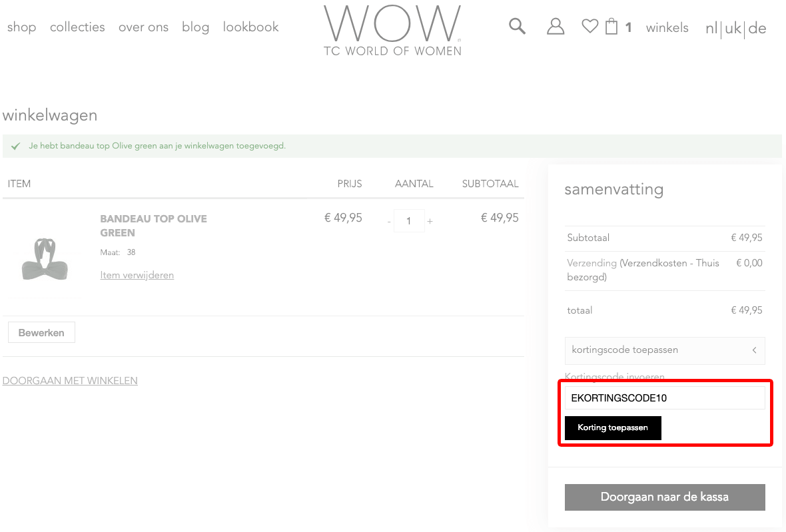Open the lookbook menu item
786x532 pixels.
(x=250, y=27)
